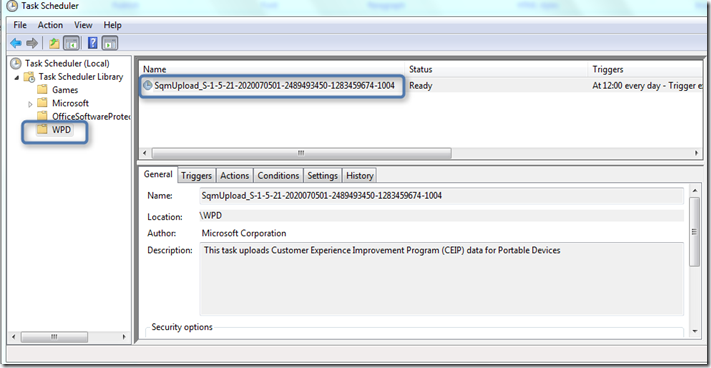This screenshot has width=711, height=368.
Task: Click the 'At 12:00 every day' trigger cell
Action: tap(647, 85)
